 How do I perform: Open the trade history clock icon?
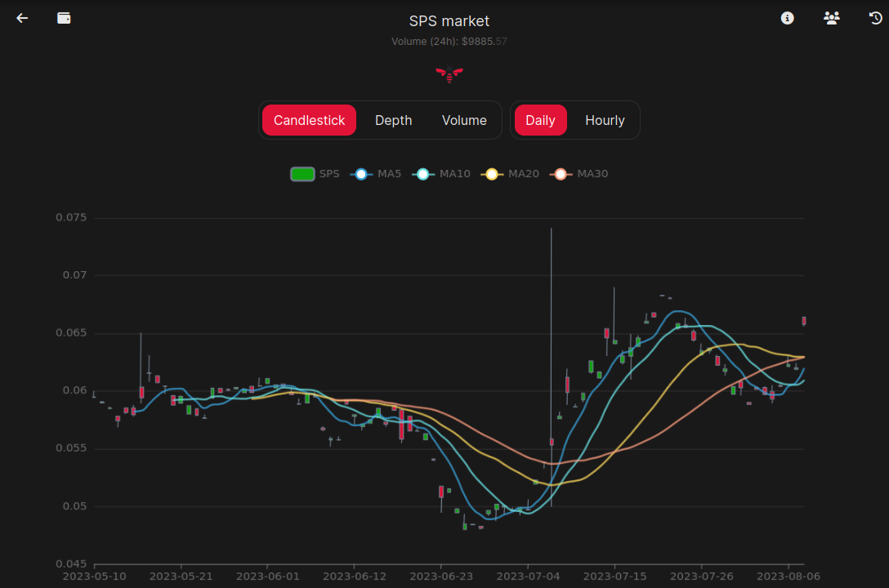coord(875,18)
